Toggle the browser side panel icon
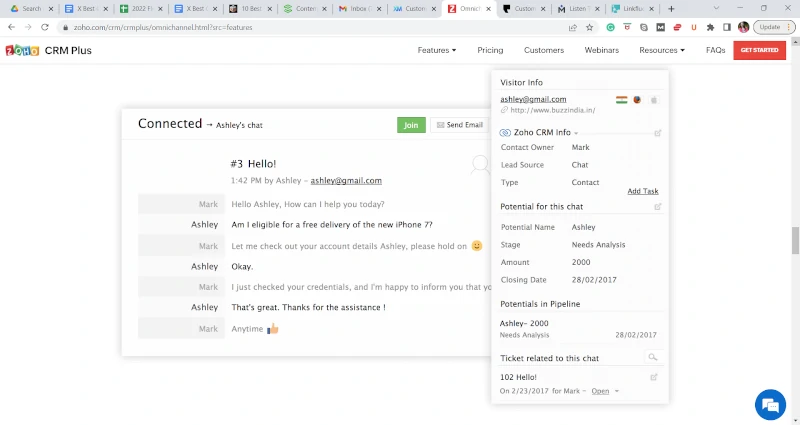The height and width of the screenshot is (425, 800). click(727, 28)
